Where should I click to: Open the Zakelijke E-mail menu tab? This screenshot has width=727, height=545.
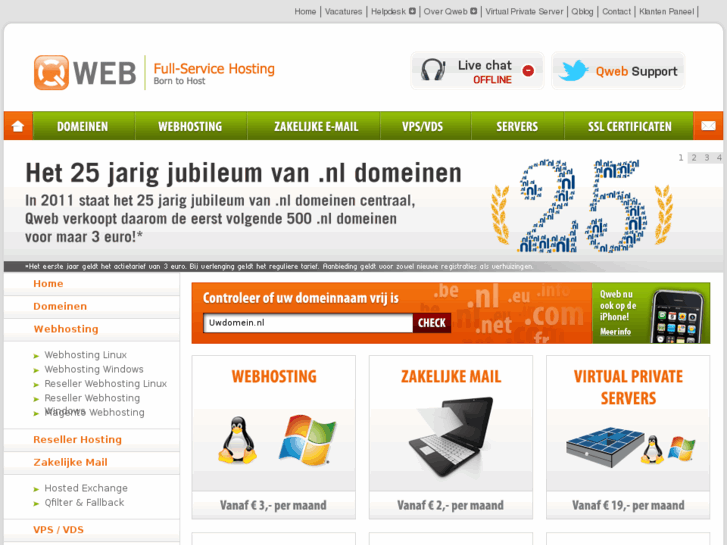point(316,126)
